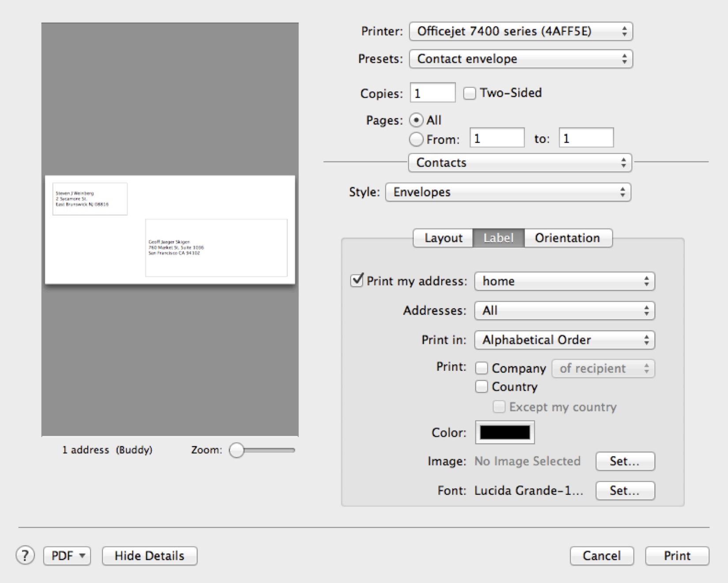The width and height of the screenshot is (728, 583).
Task: Set a font other than Lucida Grande
Action: point(625,490)
